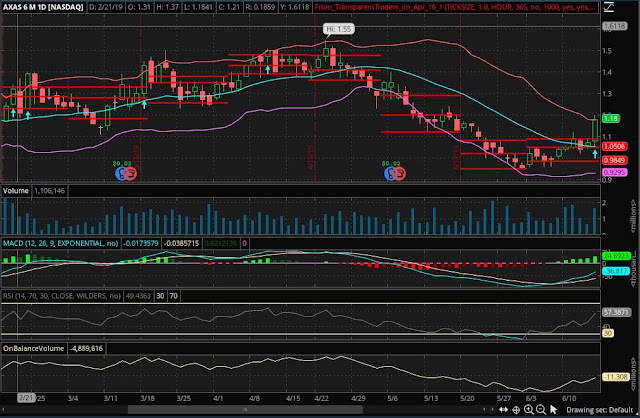Click the -0.0385715 MACD average value
Image resolution: width=640 pixels, height=418 pixels.
(x=182, y=243)
